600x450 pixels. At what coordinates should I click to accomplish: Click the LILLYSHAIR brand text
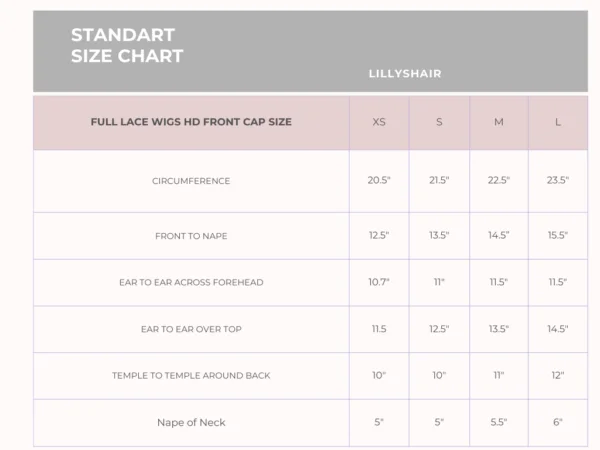(x=404, y=74)
